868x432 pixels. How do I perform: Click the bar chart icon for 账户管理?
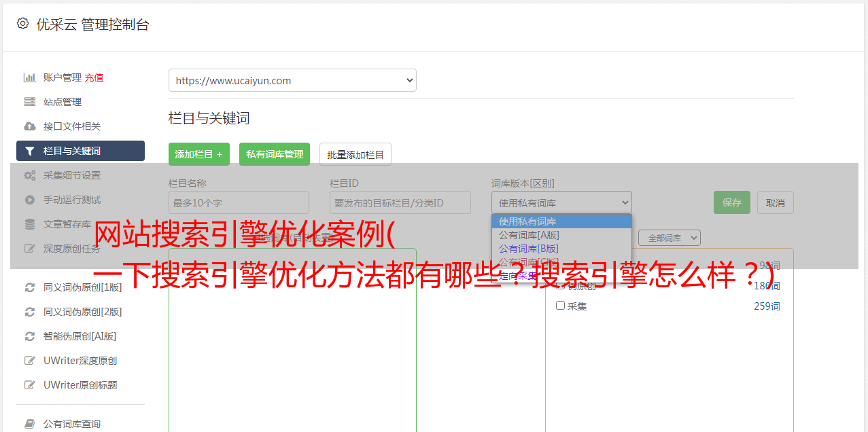click(30, 77)
